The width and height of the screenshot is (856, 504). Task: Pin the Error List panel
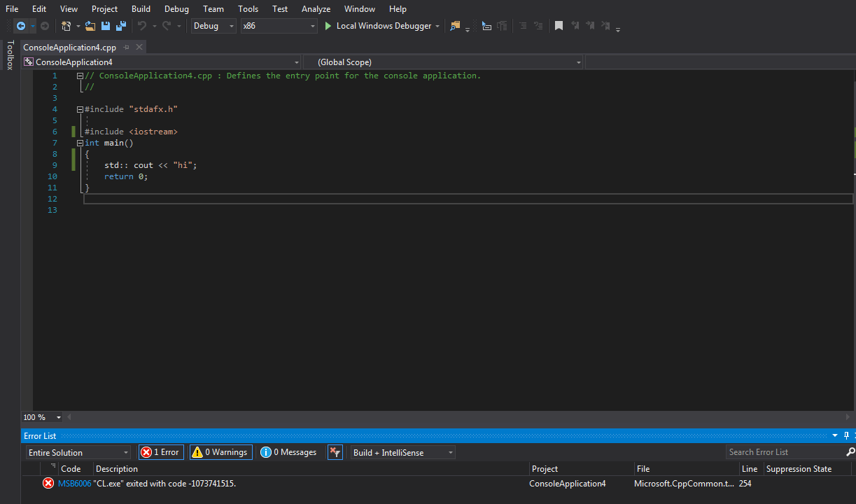846,435
